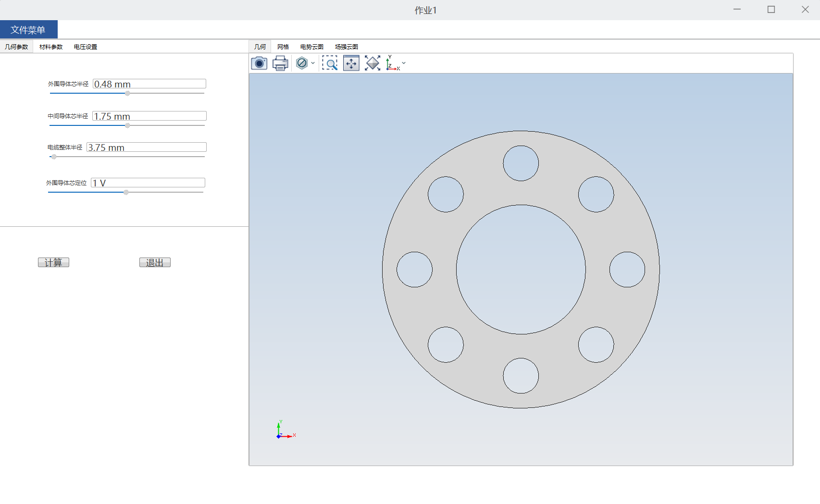Click the axis triad in the graphics canvas
This screenshot has width=820, height=504.
pyautogui.click(x=286, y=430)
